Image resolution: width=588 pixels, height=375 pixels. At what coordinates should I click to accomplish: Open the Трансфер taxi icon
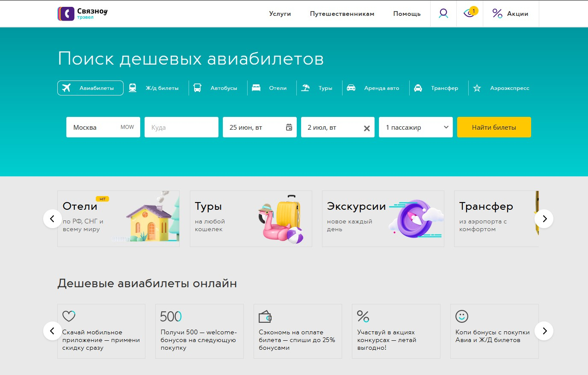(x=418, y=88)
